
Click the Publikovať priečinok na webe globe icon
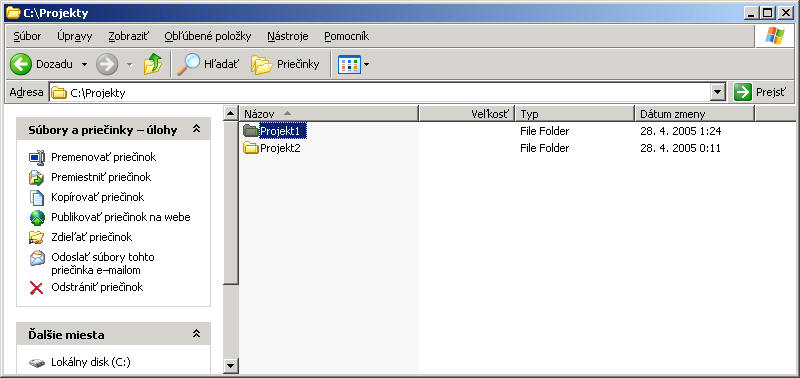(x=37, y=218)
